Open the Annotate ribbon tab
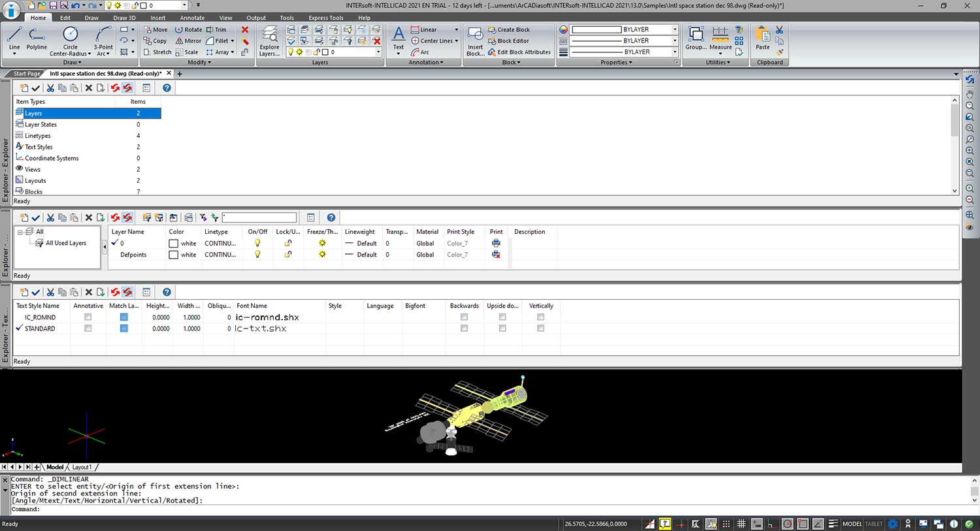 point(192,18)
